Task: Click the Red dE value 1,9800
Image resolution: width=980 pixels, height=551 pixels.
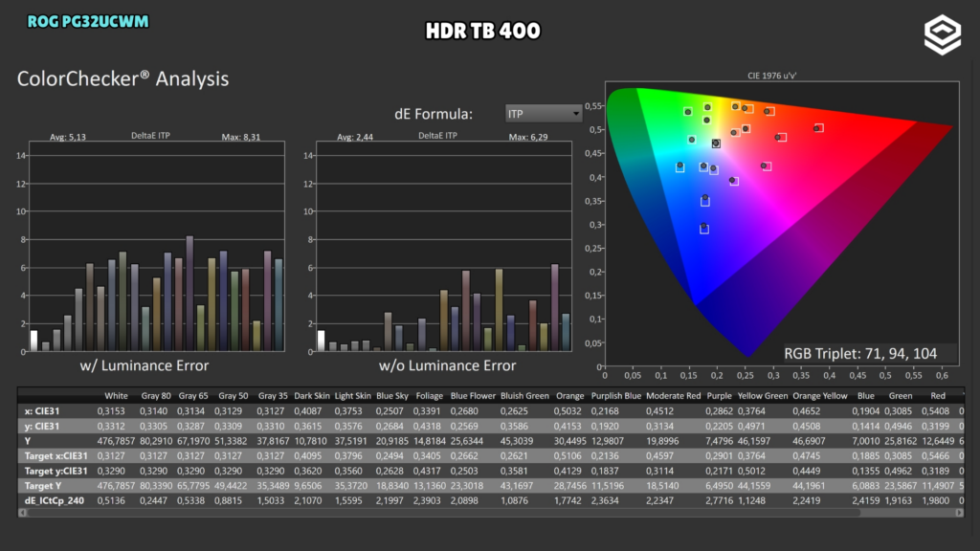Action: (x=936, y=501)
